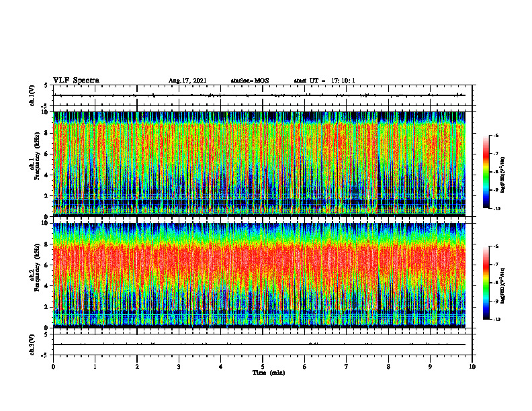Click the ch.1 PSD color scale bar
Image resolution: width=532 pixels, height=411 pixels.
click(486, 172)
